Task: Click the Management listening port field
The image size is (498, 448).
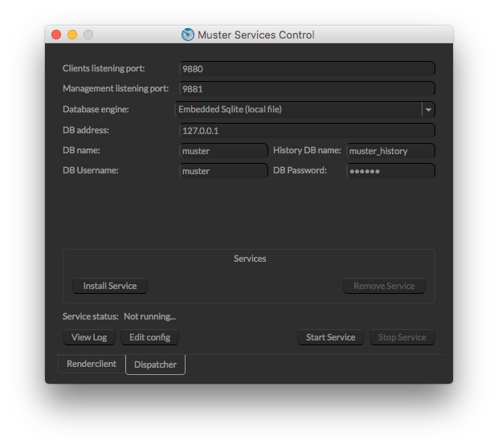Action: pos(307,89)
